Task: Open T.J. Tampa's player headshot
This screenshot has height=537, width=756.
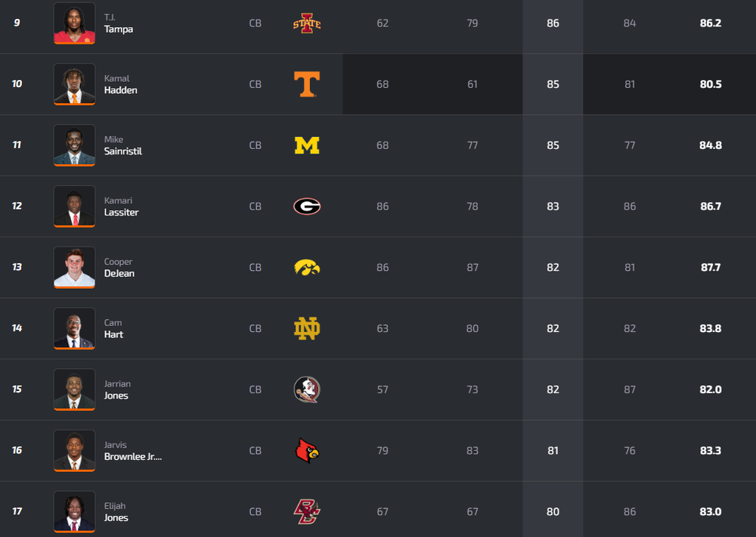Action: (74, 23)
